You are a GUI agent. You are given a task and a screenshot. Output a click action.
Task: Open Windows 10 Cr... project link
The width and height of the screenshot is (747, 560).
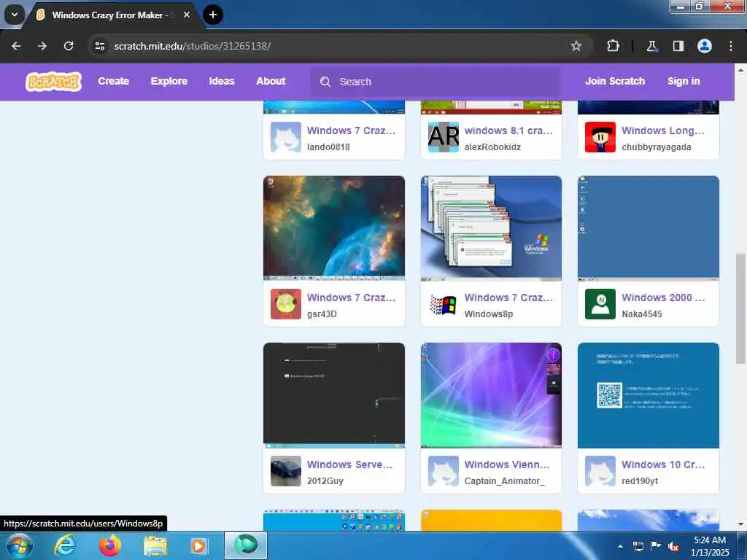[662, 464]
